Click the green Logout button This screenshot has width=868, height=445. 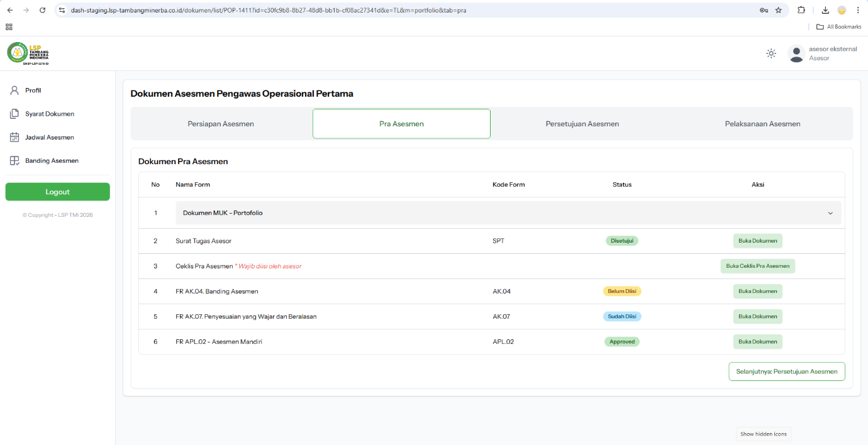(x=57, y=192)
